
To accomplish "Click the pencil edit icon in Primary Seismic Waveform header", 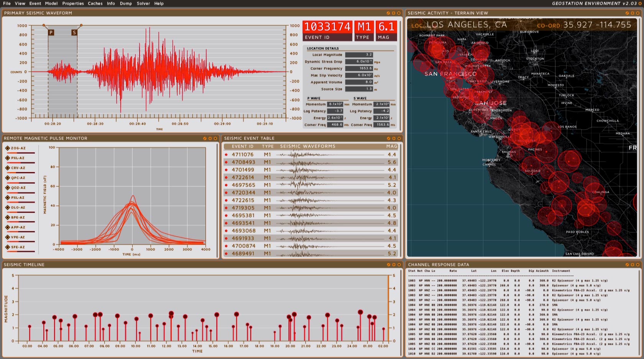I will pyautogui.click(x=388, y=13).
